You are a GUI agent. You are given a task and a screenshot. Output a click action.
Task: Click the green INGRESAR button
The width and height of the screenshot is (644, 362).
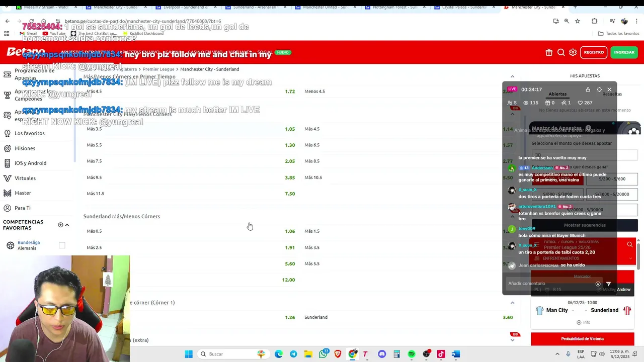tap(624, 52)
